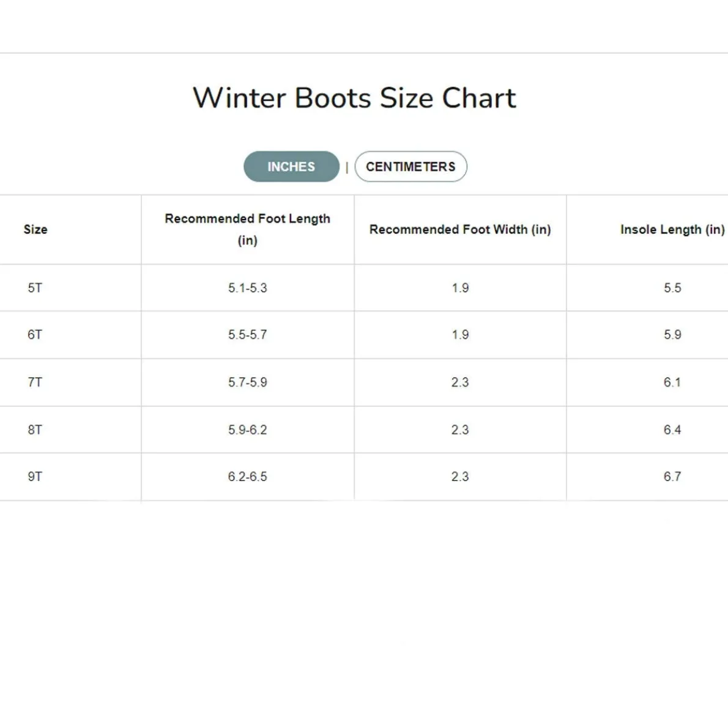Click the Recommended Foot Length header
Screen dimensions: 728x728
pos(247,229)
